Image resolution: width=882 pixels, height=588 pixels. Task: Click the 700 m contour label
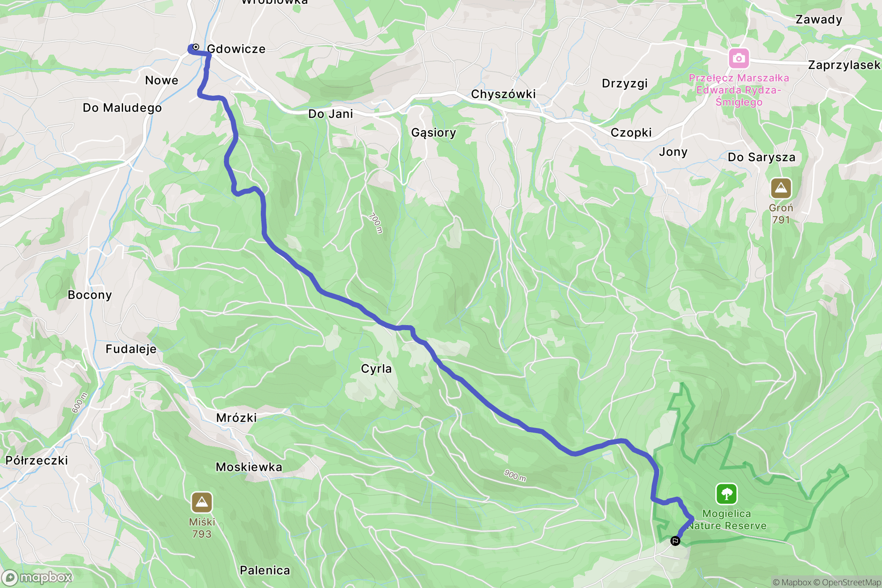375,223
